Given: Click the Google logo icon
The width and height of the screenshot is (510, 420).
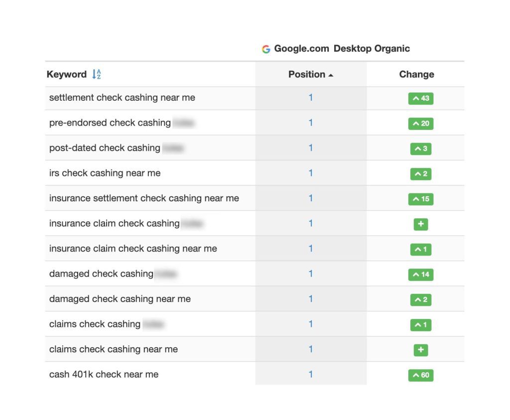Looking at the screenshot, I should (x=266, y=49).
